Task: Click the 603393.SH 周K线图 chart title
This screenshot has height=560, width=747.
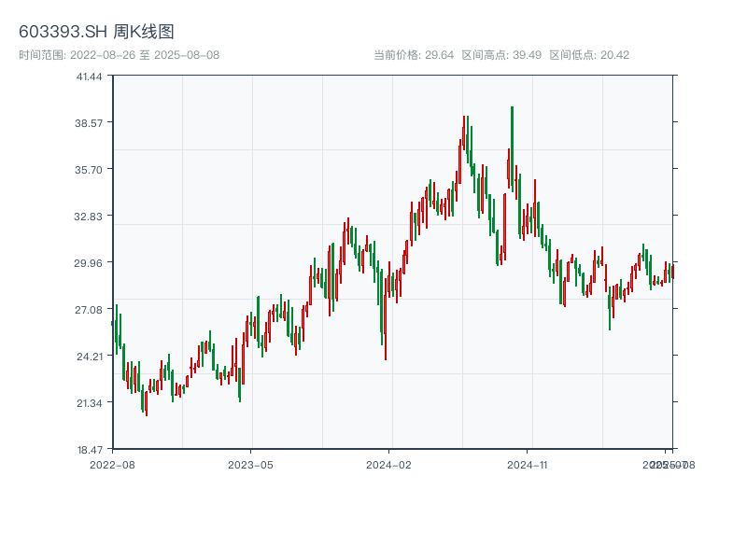Action: tap(96, 32)
